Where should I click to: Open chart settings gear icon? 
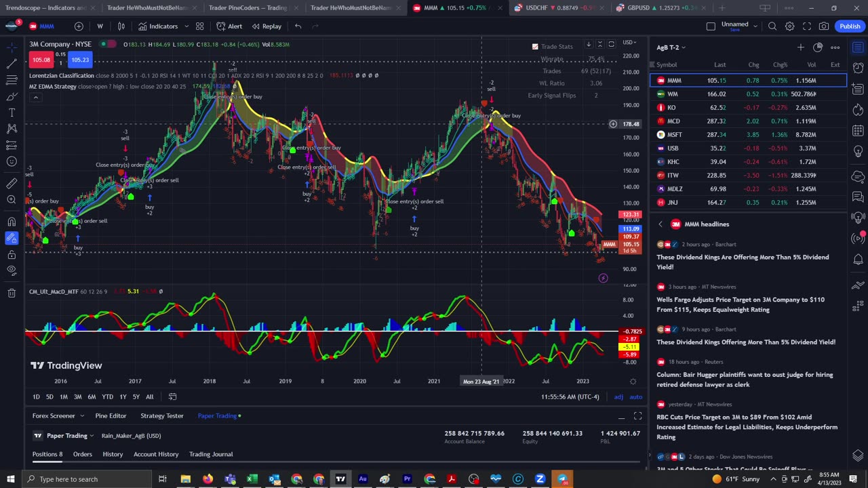tap(790, 26)
